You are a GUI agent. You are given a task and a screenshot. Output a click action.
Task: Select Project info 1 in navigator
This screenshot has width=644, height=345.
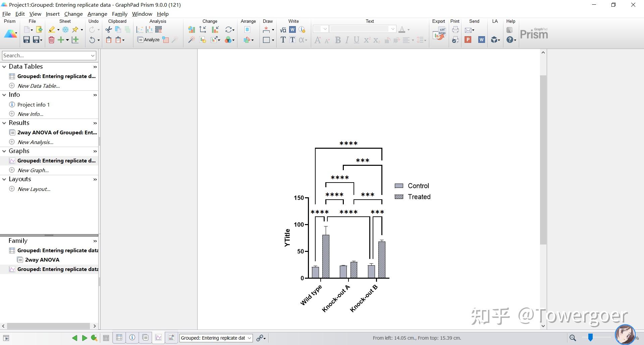[x=34, y=105]
